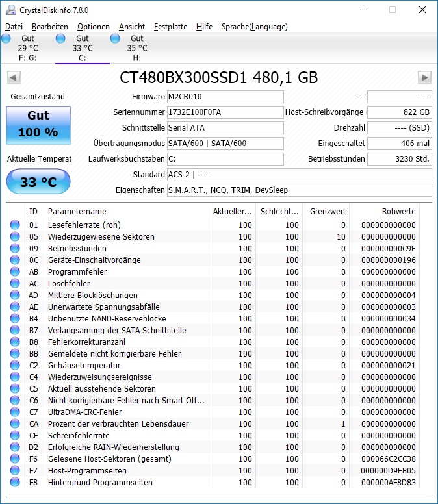Click the status orb for Gemeldete nicht korrigierbare Fehler

(15, 353)
